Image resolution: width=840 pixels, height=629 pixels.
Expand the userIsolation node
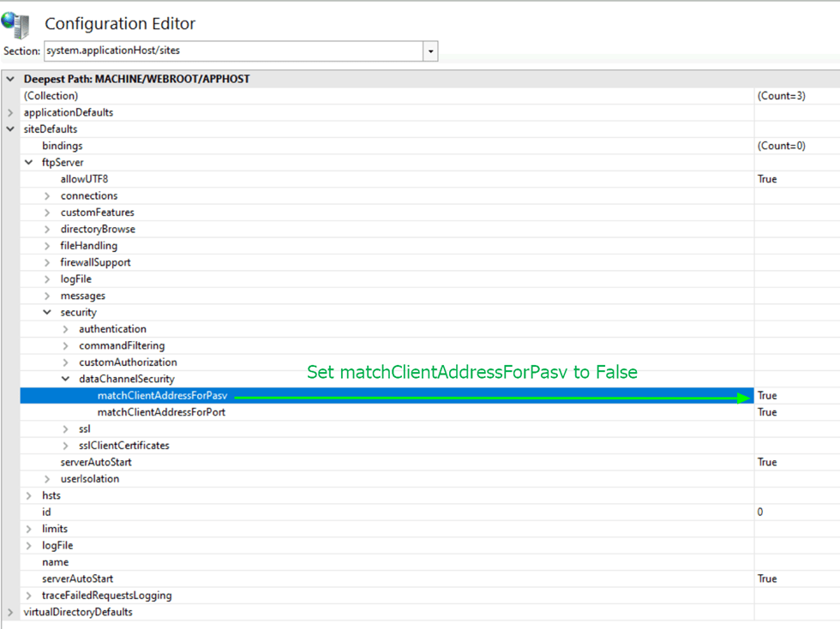(x=47, y=479)
